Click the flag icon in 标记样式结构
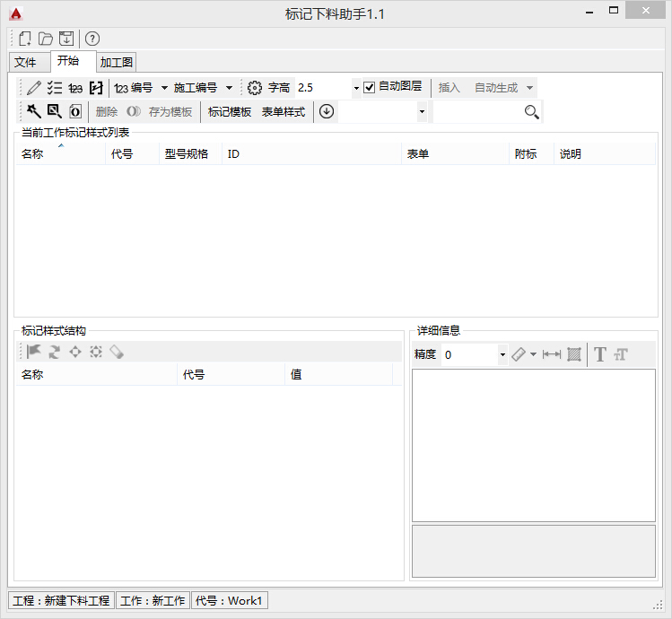Screen dimensions: 672x619 (33, 352)
